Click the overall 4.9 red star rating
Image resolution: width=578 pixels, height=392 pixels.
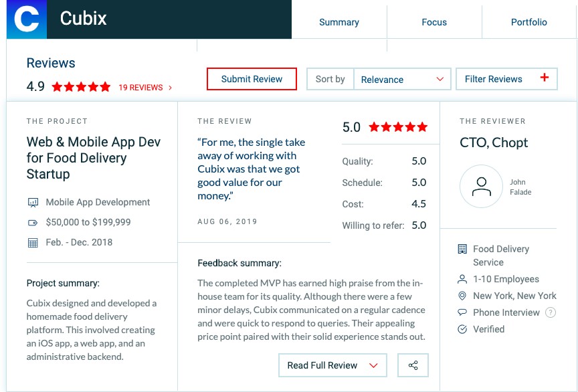coord(81,87)
